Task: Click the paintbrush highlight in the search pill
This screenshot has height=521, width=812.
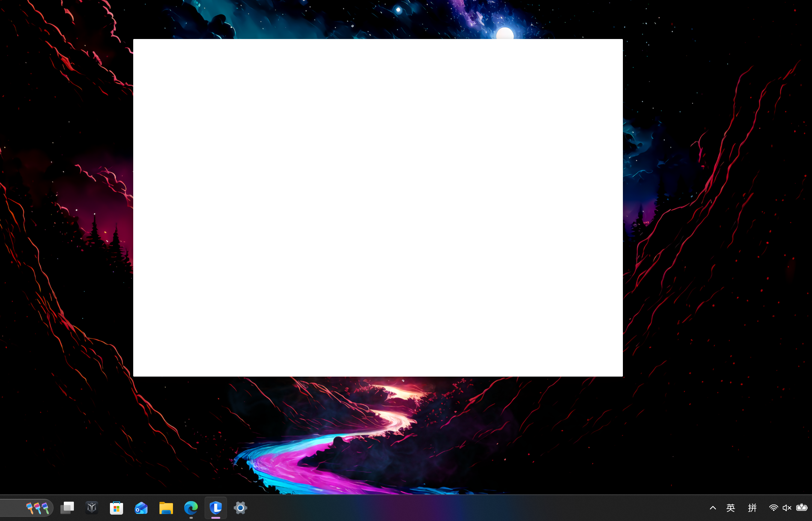Action: [38, 508]
